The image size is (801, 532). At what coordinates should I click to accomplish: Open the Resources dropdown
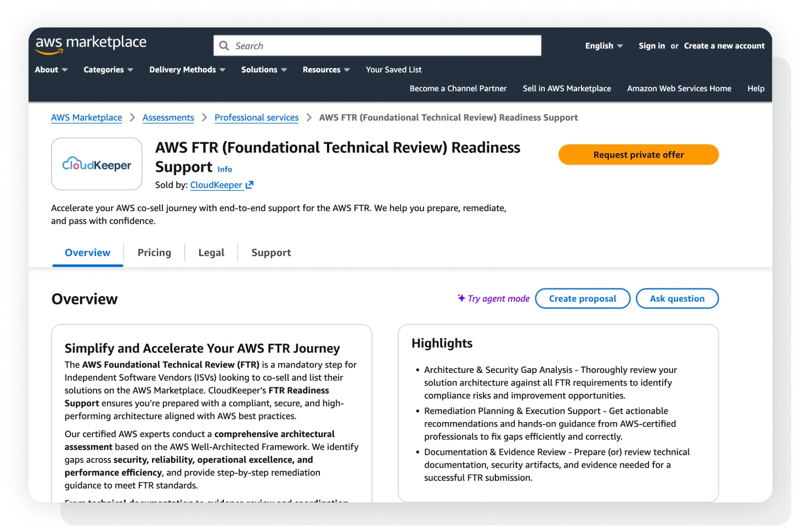point(326,70)
